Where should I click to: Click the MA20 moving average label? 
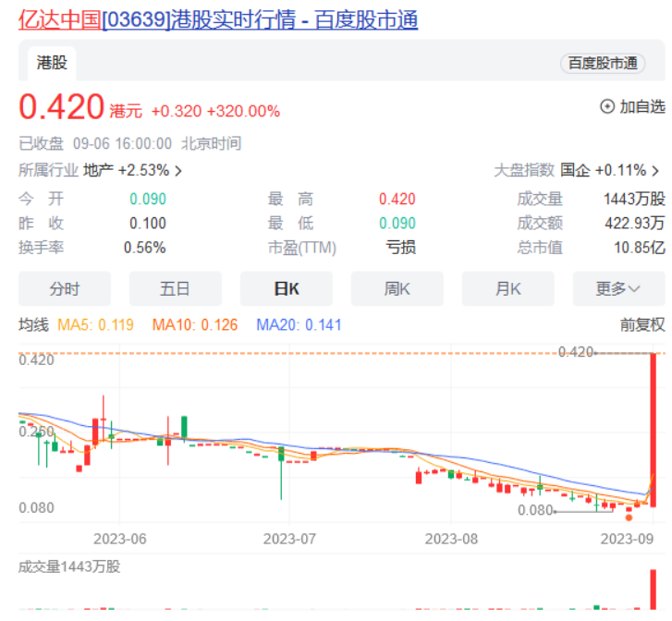[x=299, y=325]
